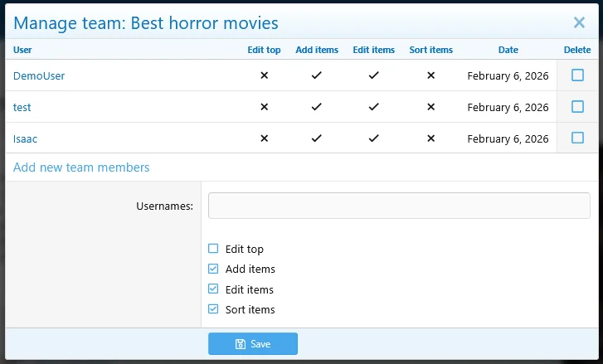Screen dimensions: 603x364
Task: Click the Add new team members heading
Action: (81, 167)
